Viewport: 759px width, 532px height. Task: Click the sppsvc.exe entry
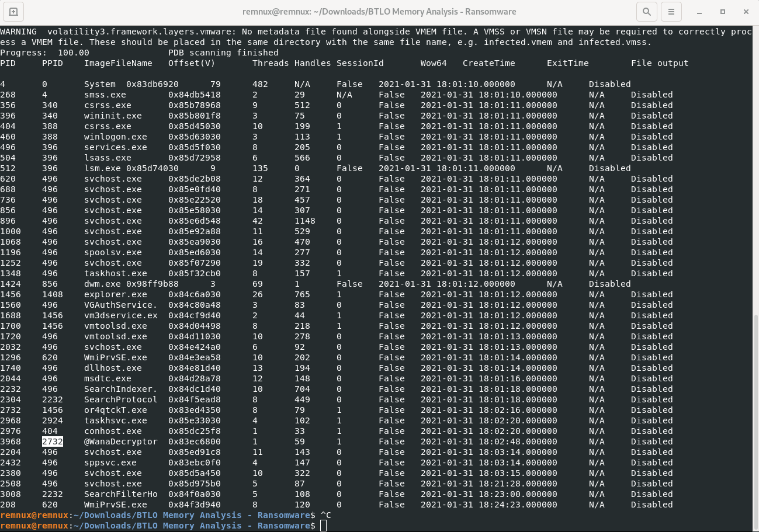coord(110,463)
